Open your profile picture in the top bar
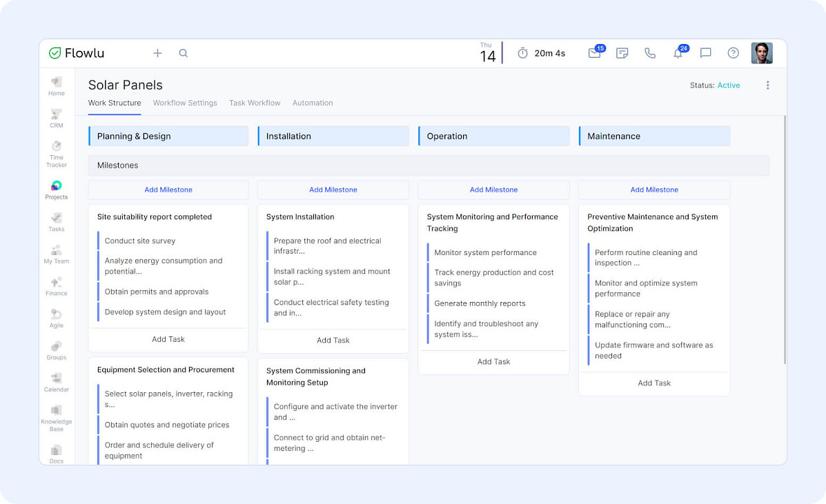The height and width of the screenshot is (504, 826). 762,52
